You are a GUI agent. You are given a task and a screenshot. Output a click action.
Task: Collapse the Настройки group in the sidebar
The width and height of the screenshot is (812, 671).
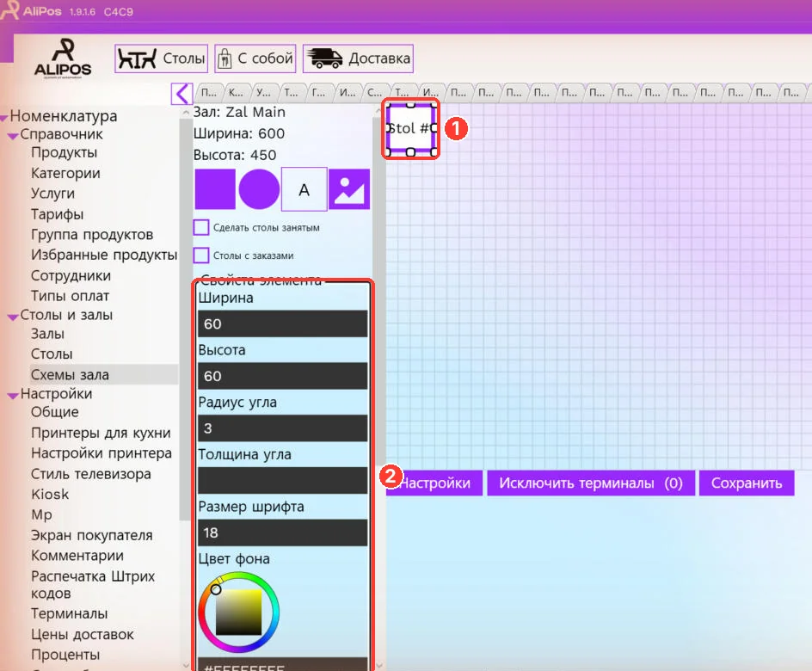coord(14,395)
